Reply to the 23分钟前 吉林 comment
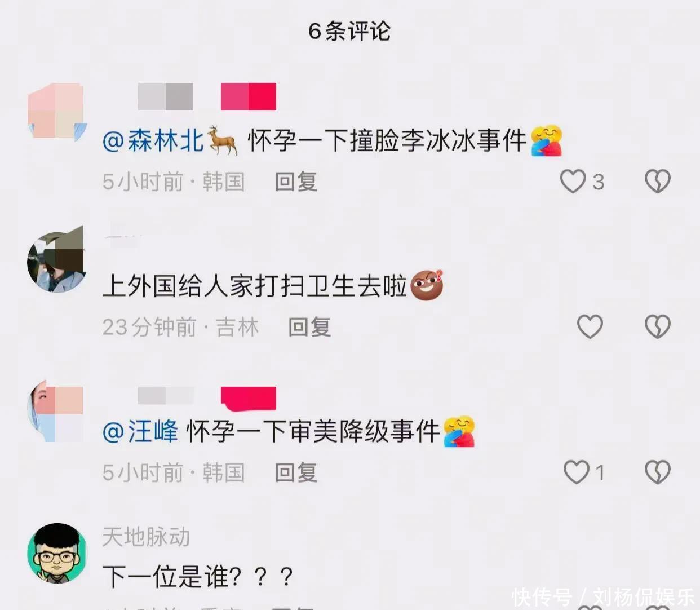700x610 pixels. point(309,327)
